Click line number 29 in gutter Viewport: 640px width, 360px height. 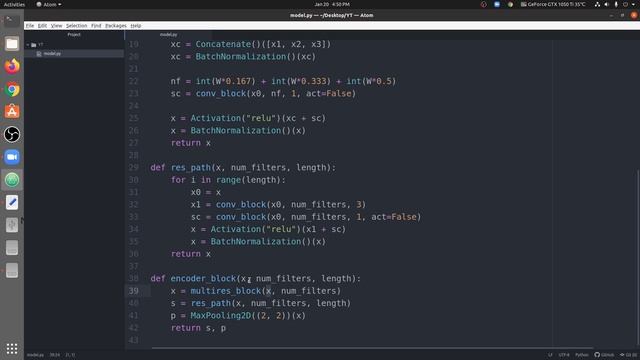[x=133, y=167]
